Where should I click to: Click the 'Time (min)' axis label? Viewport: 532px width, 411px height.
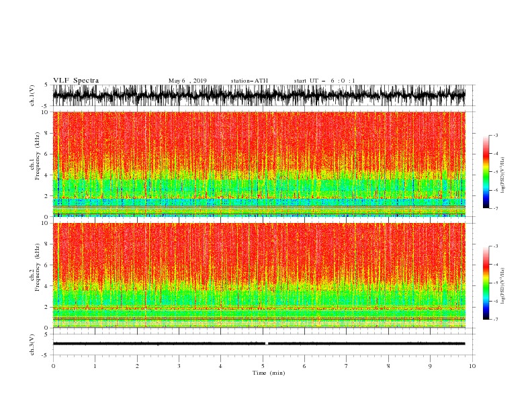click(x=269, y=373)
